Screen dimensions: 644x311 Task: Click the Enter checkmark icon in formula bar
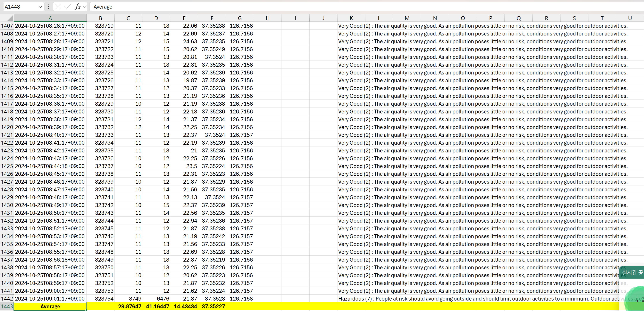(x=67, y=7)
